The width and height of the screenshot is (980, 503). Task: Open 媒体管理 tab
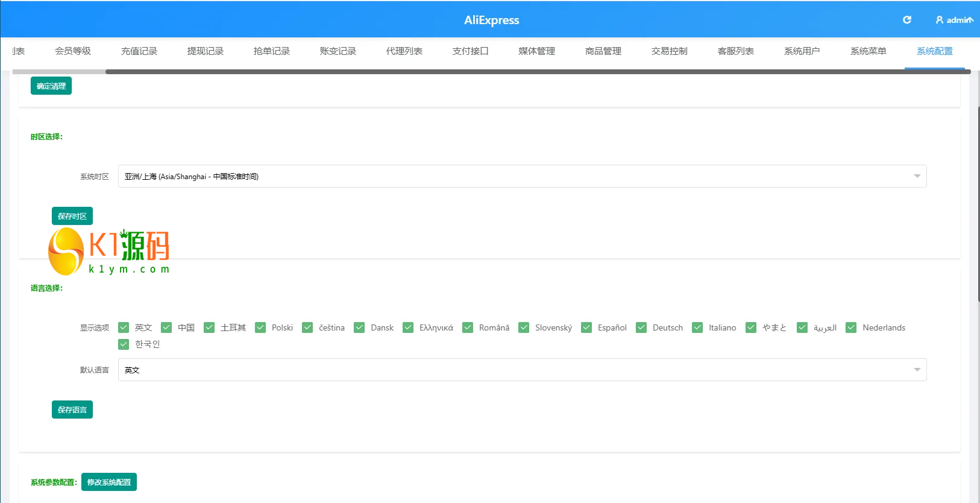coord(537,51)
